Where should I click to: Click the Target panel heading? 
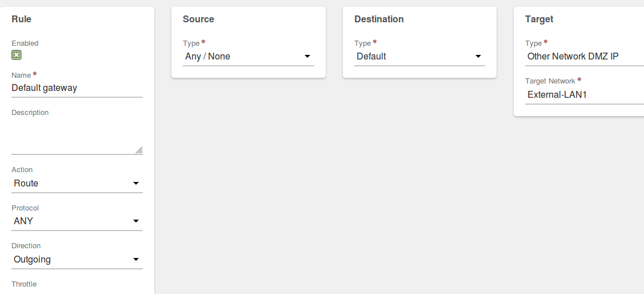(539, 19)
